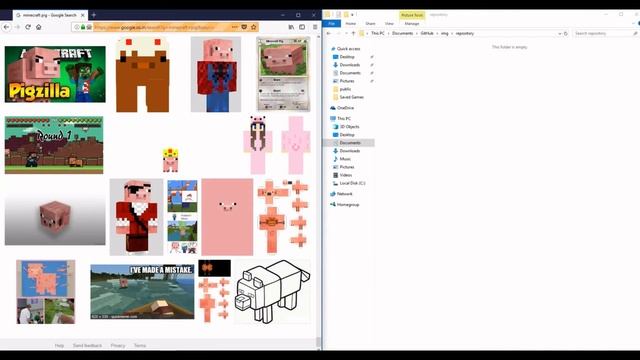Select the minecraft pig Google Search tab
640x360 pixels.
(x=49, y=15)
